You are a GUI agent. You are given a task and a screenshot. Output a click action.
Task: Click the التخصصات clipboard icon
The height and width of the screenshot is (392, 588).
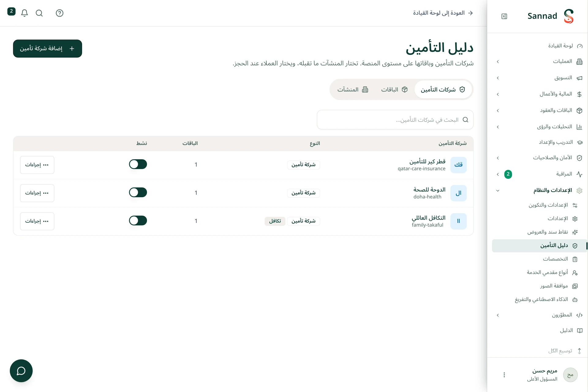tap(575, 259)
